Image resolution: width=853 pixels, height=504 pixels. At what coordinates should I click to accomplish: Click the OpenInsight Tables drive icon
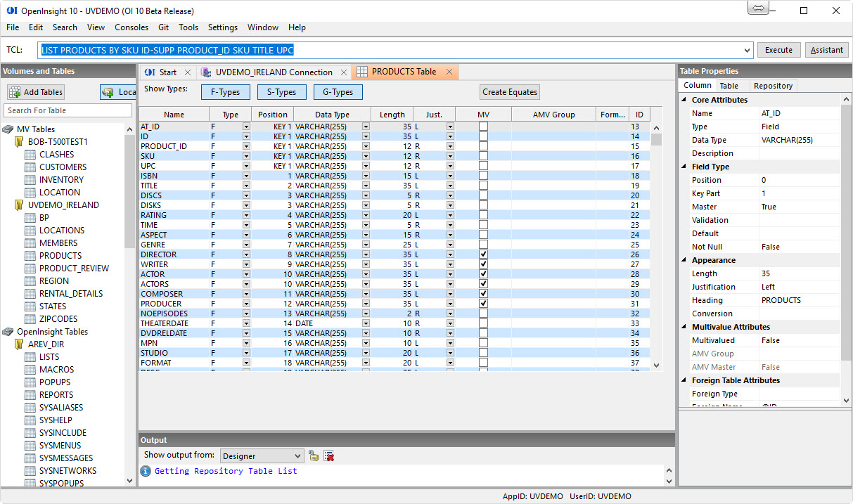(x=8, y=332)
